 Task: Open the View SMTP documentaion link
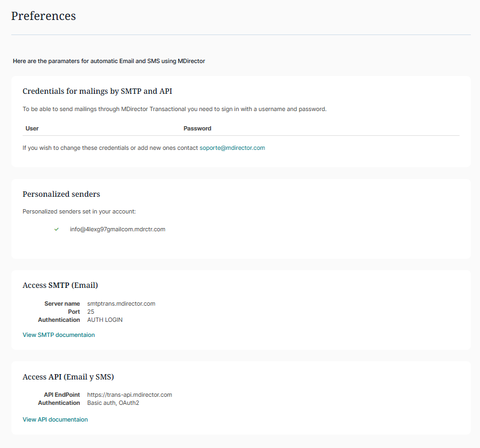click(58, 335)
